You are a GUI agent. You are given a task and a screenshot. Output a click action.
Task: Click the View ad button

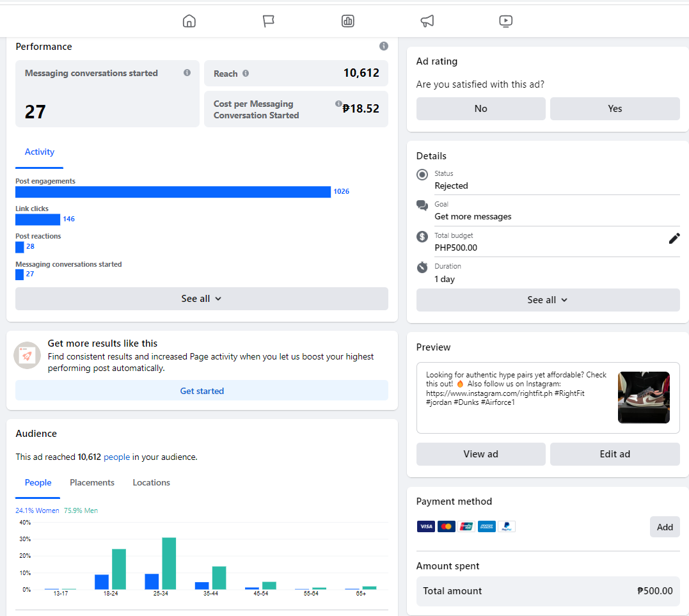480,454
